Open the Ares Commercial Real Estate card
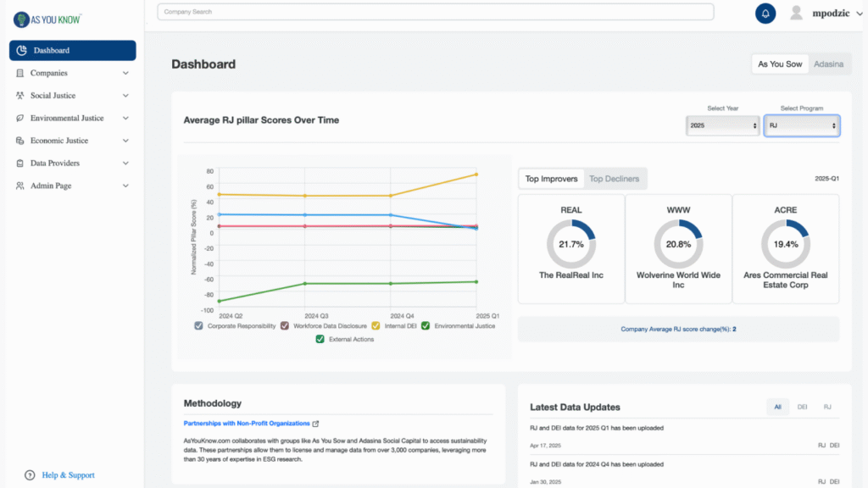This screenshot has width=868, height=488. pyautogui.click(x=786, y=248)
